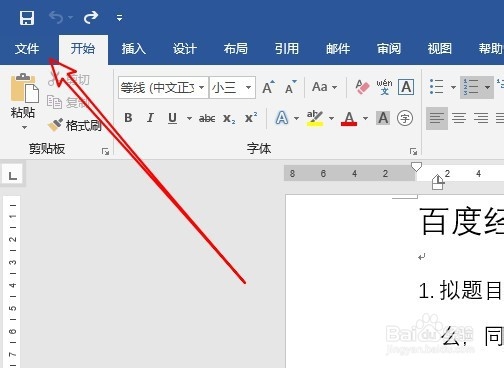The image size is (504, 368).
Task: Click the numbered list icon
Action: pos(471,87)
